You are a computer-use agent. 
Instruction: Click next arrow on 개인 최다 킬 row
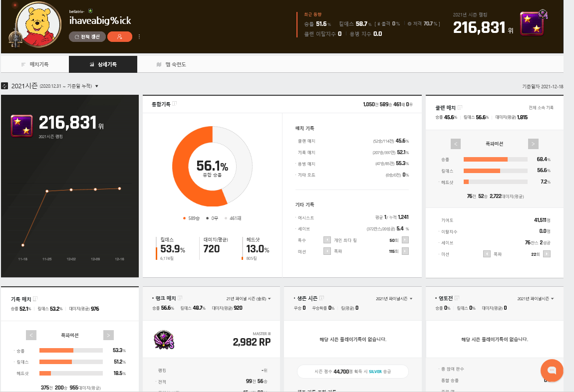click(x=405, y=240)
